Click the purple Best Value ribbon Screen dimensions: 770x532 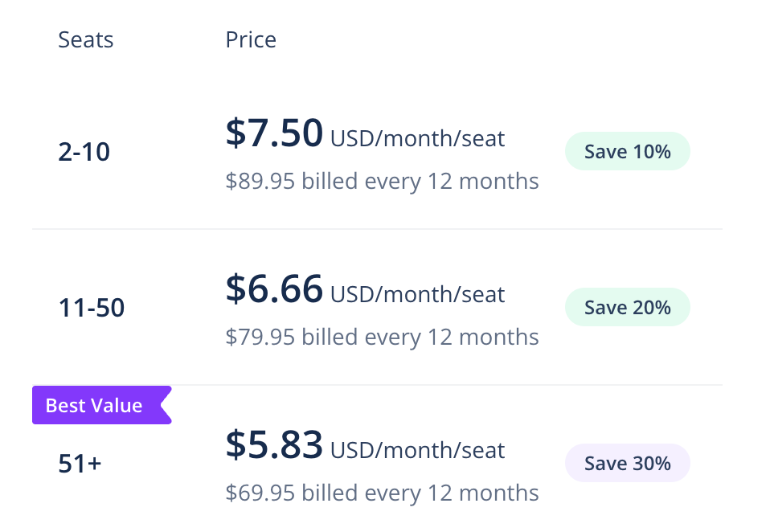click(96, 406)
